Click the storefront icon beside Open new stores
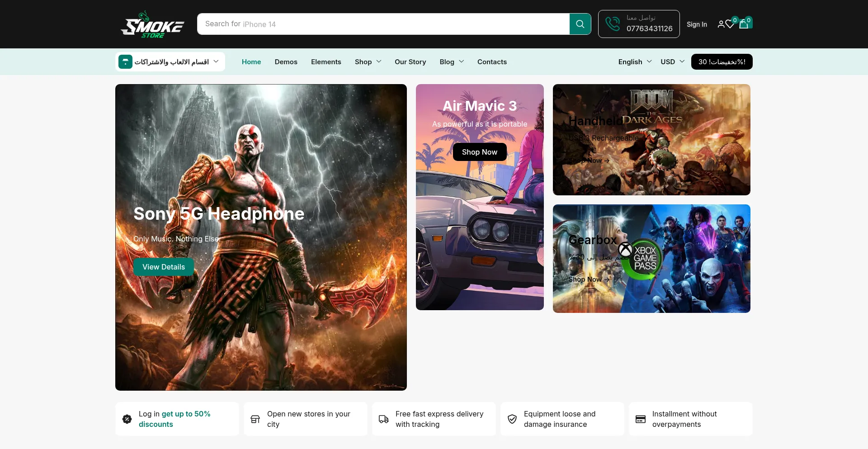 (255, 419)
